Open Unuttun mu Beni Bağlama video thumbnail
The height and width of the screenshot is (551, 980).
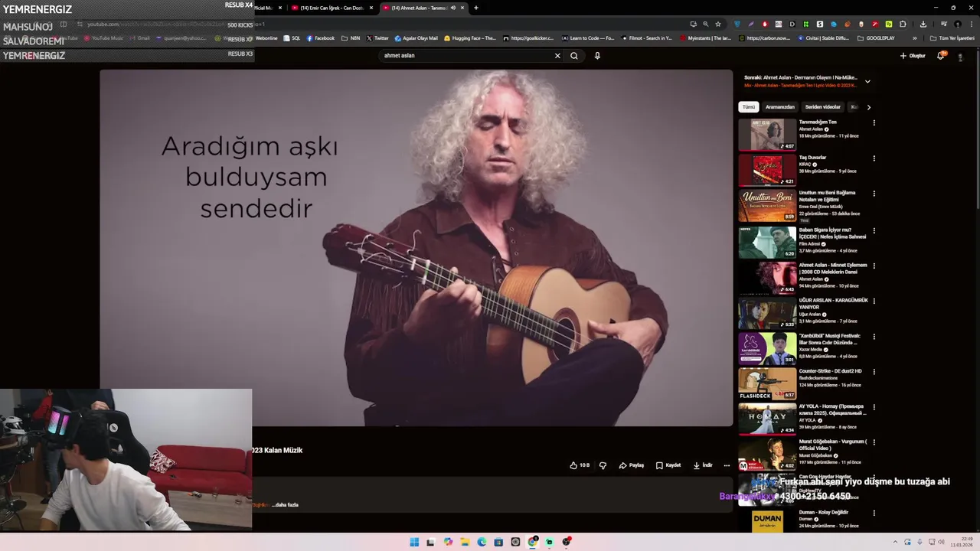pyautogui.click(x=767, y=206)
